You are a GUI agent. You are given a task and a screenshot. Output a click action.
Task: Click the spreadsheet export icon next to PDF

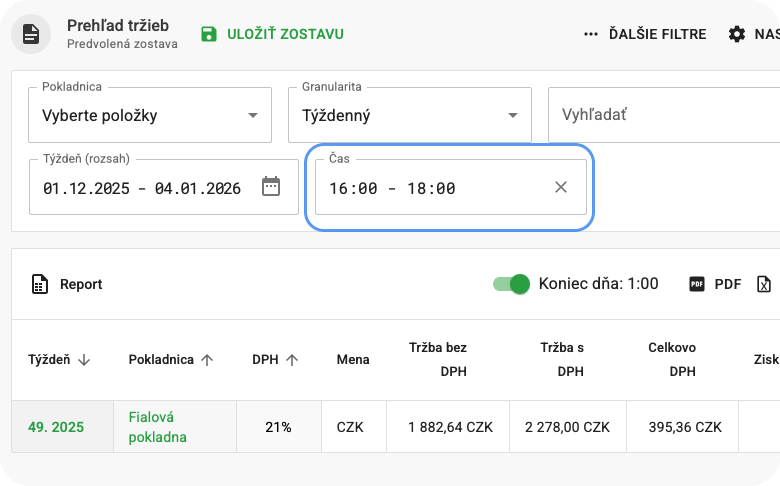(765, 284)
